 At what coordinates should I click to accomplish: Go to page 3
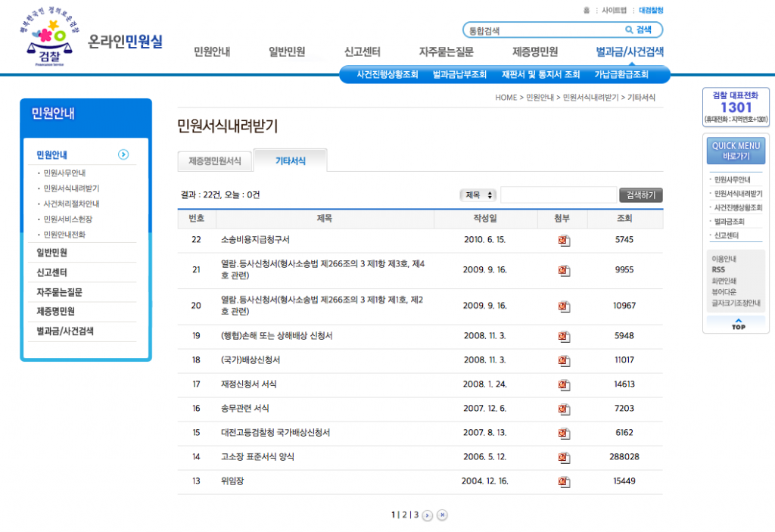(x=416, y=515)
